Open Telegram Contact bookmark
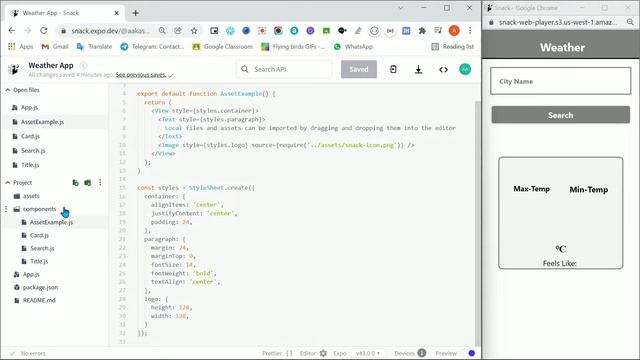The image size is (640, 360). 152,47
